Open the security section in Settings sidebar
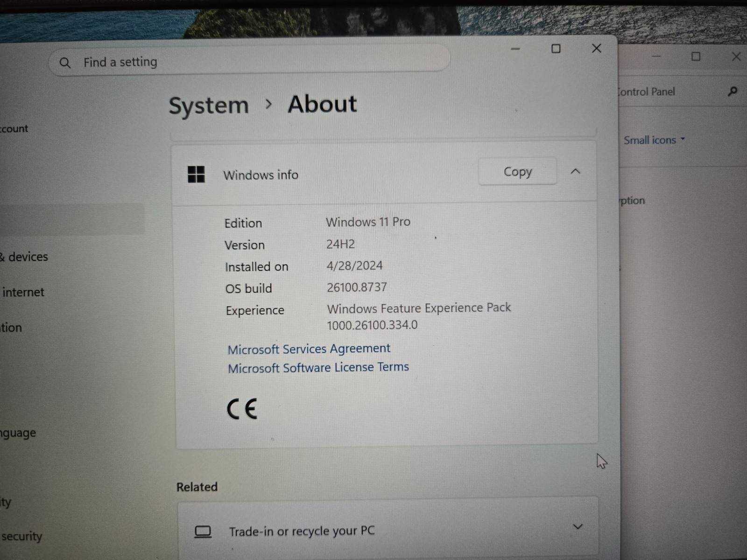The height and width of the screenshot is (560, 747). [x=21, y=536]
